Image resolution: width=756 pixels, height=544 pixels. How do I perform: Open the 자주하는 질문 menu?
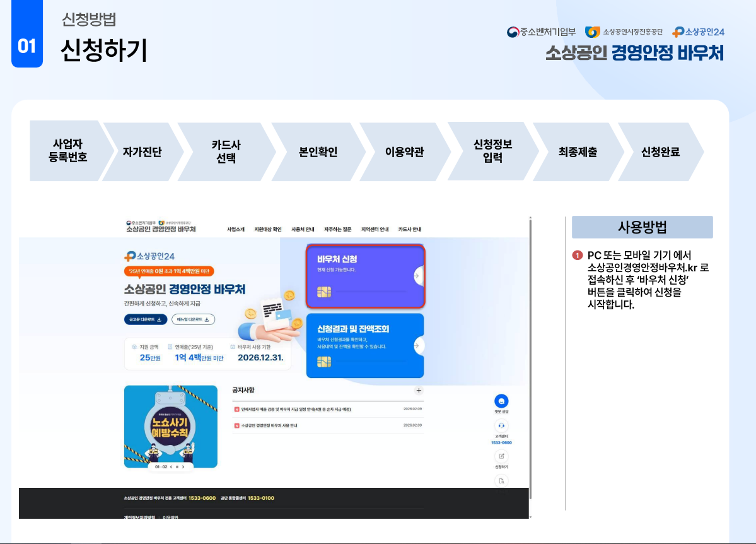click(337, 229)
